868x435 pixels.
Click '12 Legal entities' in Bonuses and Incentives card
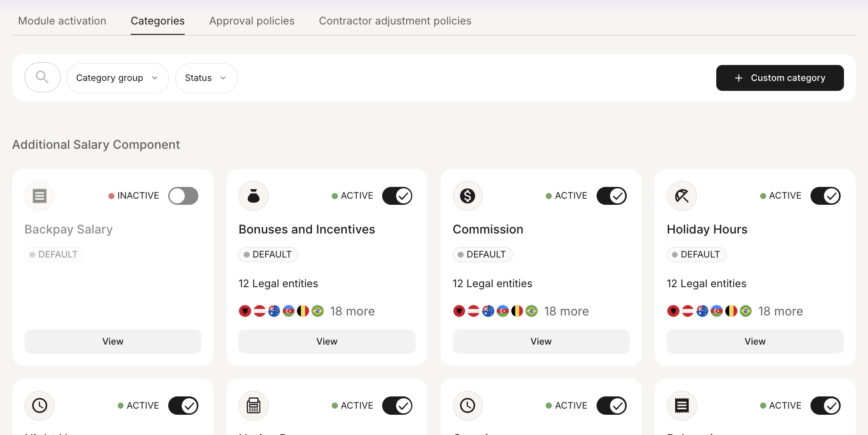click(278, 283)
